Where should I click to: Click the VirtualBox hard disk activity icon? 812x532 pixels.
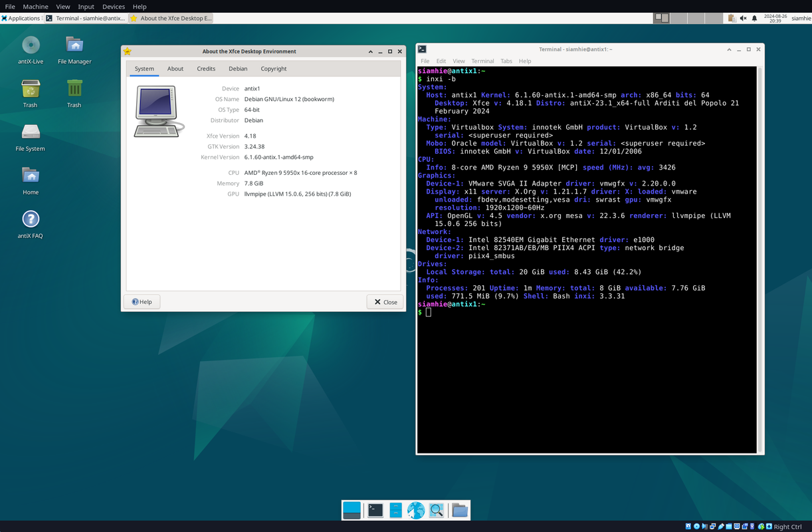[688, 527]
